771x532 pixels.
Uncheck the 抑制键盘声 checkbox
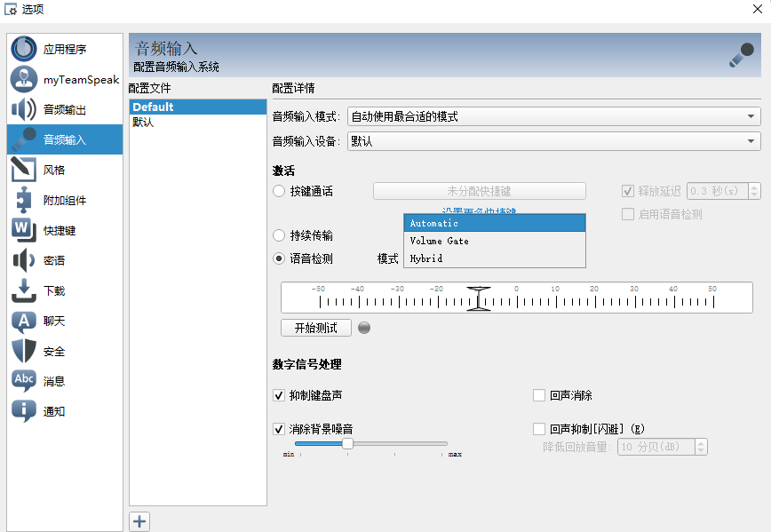(280, 395)
